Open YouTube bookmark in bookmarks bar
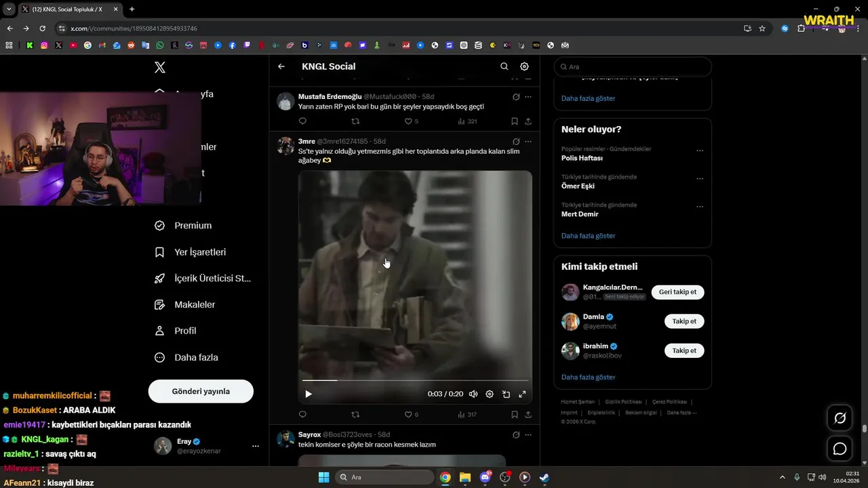868x488 pixels. point(73,45)
